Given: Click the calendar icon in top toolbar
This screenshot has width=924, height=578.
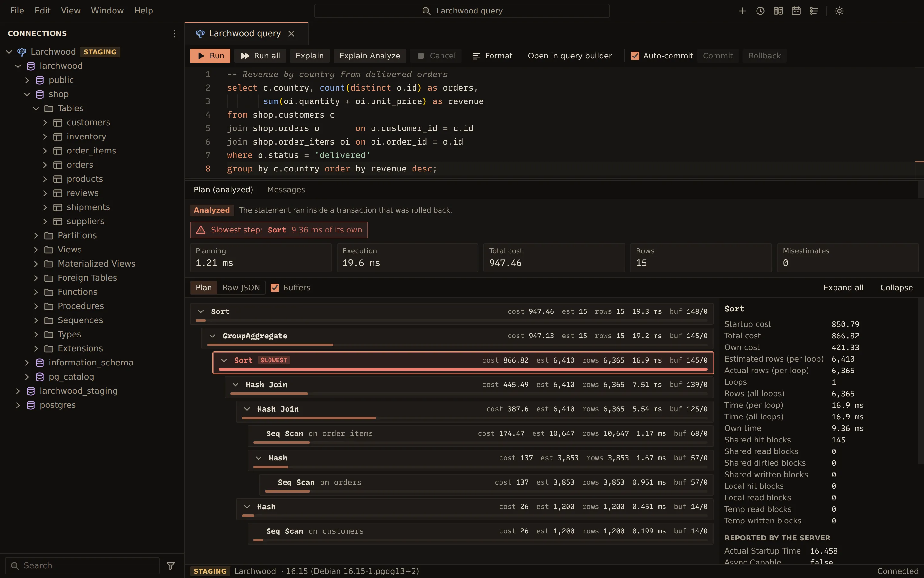Looking at the screenshot, I should click(x=796, y=11).
